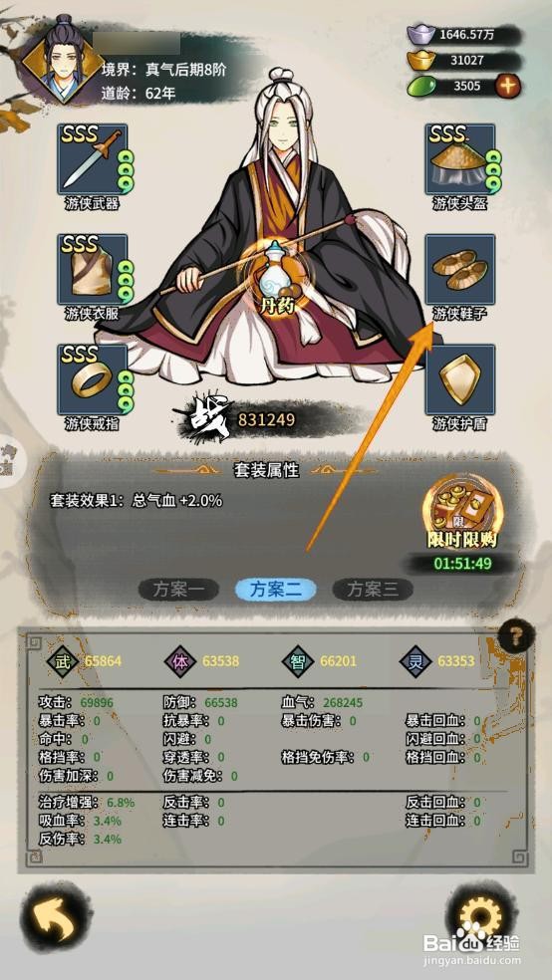The width and height of the screenshot is (552, 980).
Task: Select the 游侠头盔 helmet slot
Action: [x=460, y=159]
